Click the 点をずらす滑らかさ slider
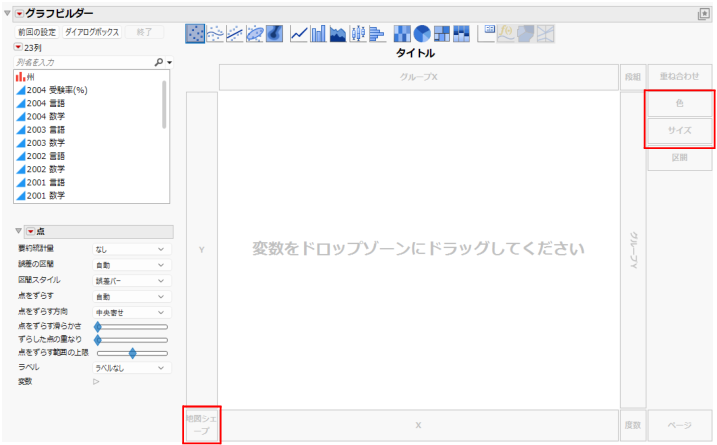This screenshot has height=445, width=717. pyautogui.click(x=132, y=327)
